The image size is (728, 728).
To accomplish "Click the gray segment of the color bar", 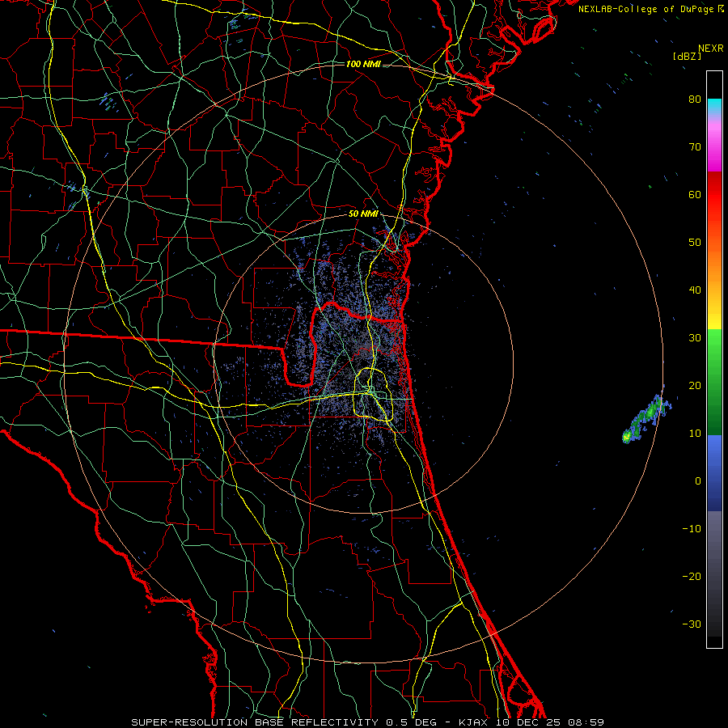I will coord(714,574).
